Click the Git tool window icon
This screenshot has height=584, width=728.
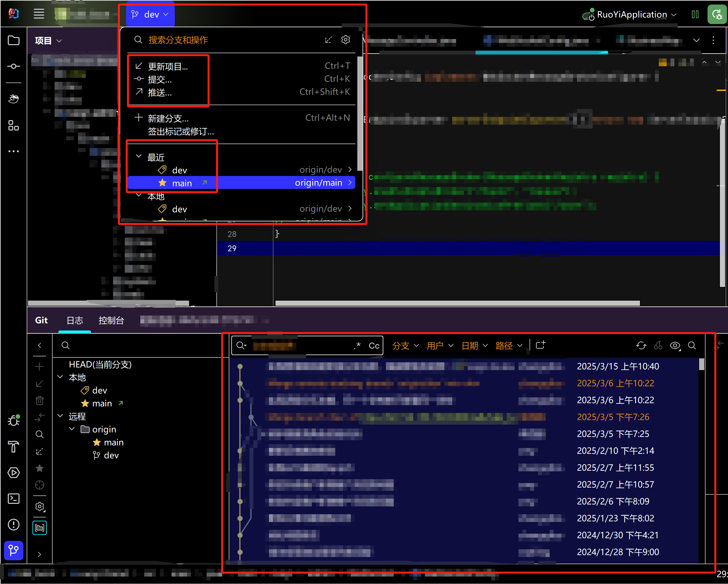(x=14, y=550)
